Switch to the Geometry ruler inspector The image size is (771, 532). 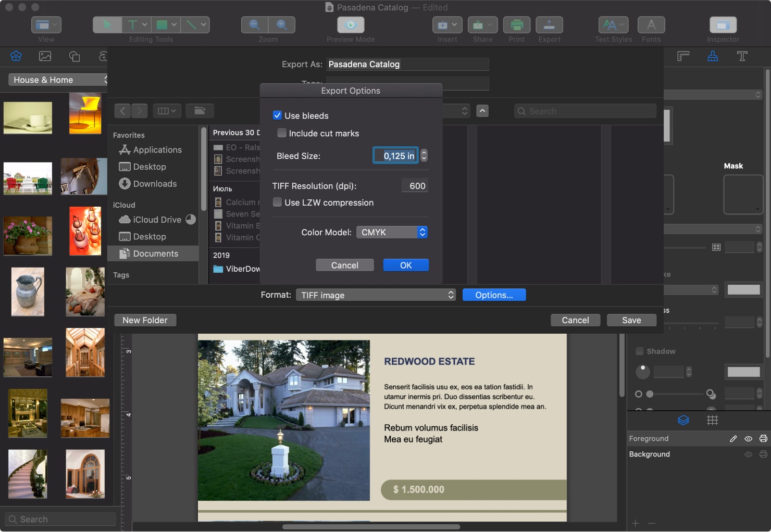(683, 56)
